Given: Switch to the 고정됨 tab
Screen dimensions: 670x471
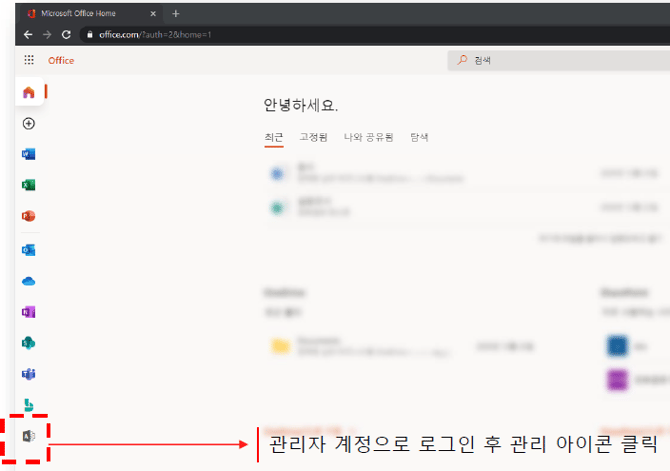Looking at the screenshot, I should tap(313, 137).
